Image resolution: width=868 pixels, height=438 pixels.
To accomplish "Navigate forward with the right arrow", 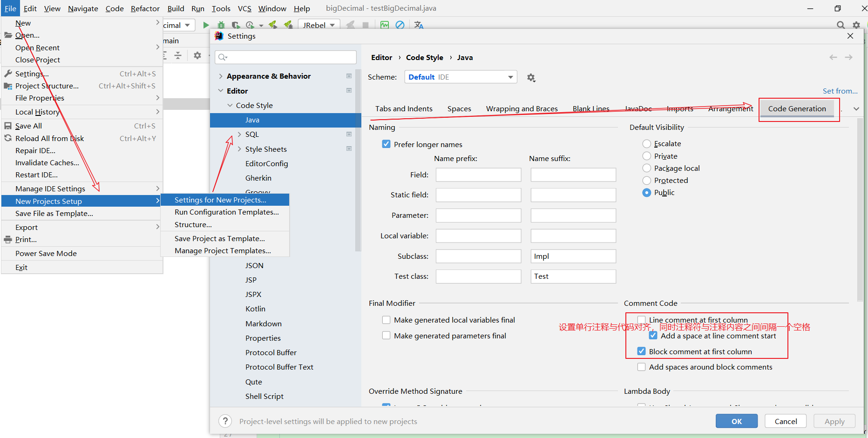I will [848, 57].
